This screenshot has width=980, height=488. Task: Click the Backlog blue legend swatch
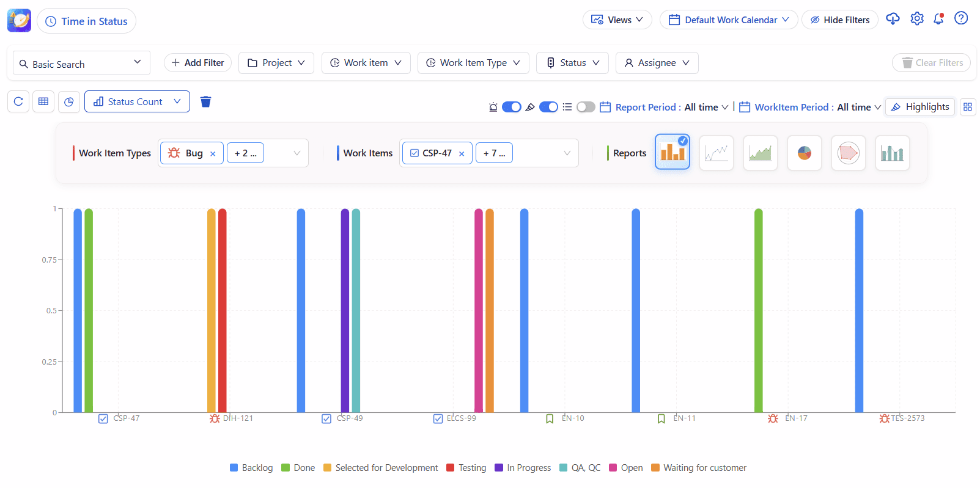pos(234,468)
